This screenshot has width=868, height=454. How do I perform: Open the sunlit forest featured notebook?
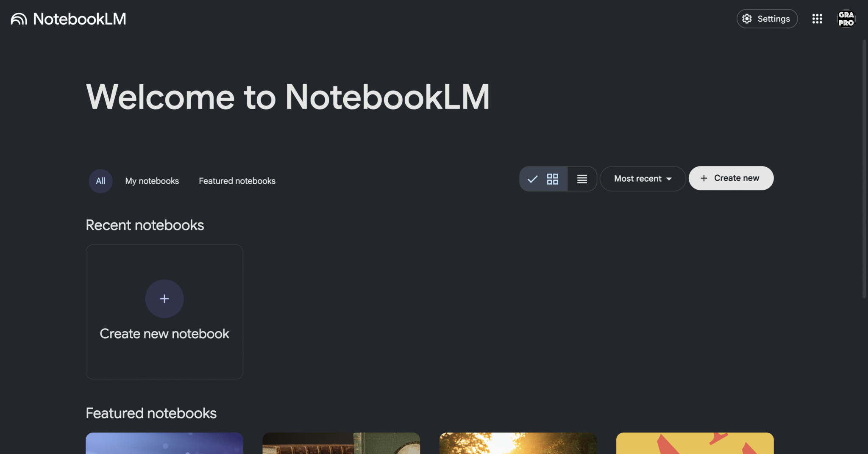[517, 445]
